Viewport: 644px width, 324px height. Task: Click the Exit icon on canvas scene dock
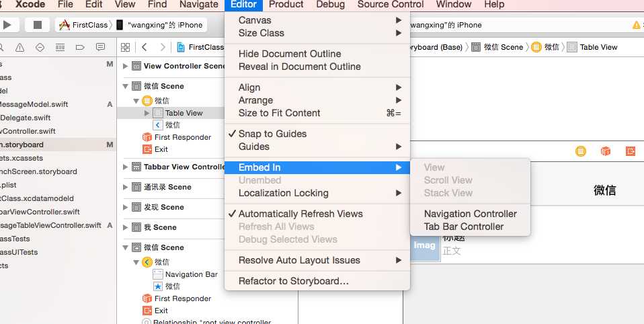(x=631, y=151)
